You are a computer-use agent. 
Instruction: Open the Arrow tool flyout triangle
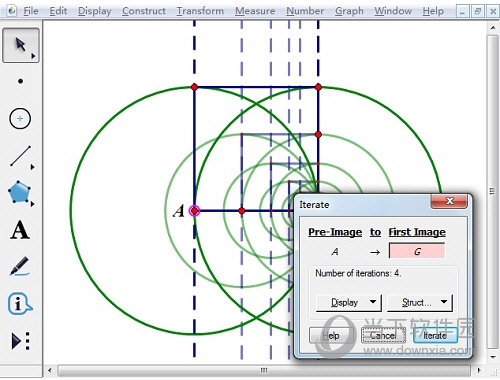(33, 56)
